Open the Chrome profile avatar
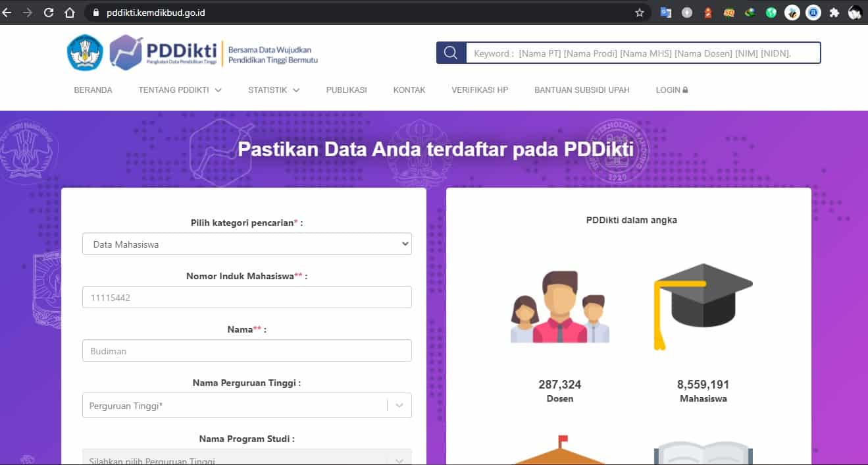This screenshot has width=868, height=465. coord(855,12)
